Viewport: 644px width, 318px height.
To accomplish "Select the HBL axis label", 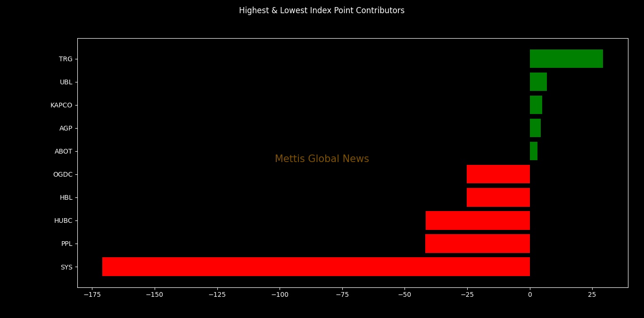I will pyautogui.click(x=66, y=197).
